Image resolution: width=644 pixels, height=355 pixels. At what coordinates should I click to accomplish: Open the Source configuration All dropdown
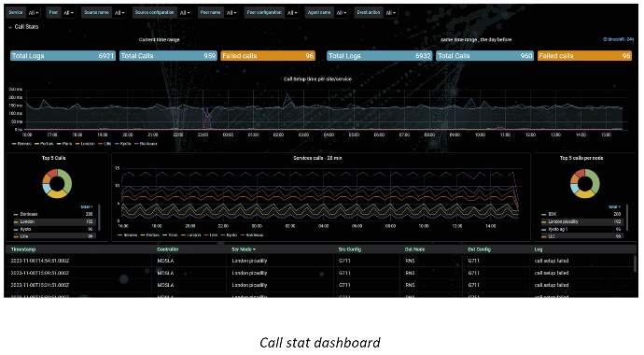point(185,13)
